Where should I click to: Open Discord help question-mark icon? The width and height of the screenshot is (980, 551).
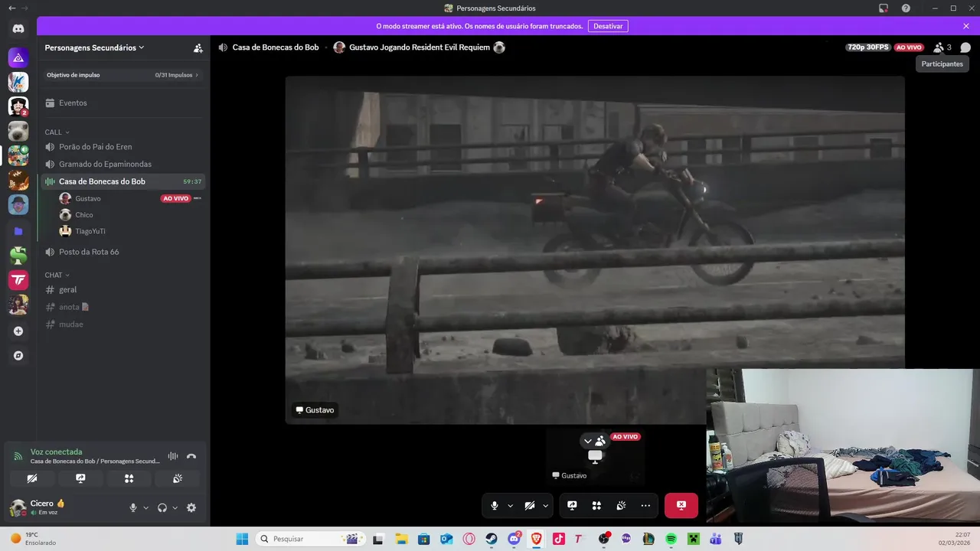tap(906, 8)
